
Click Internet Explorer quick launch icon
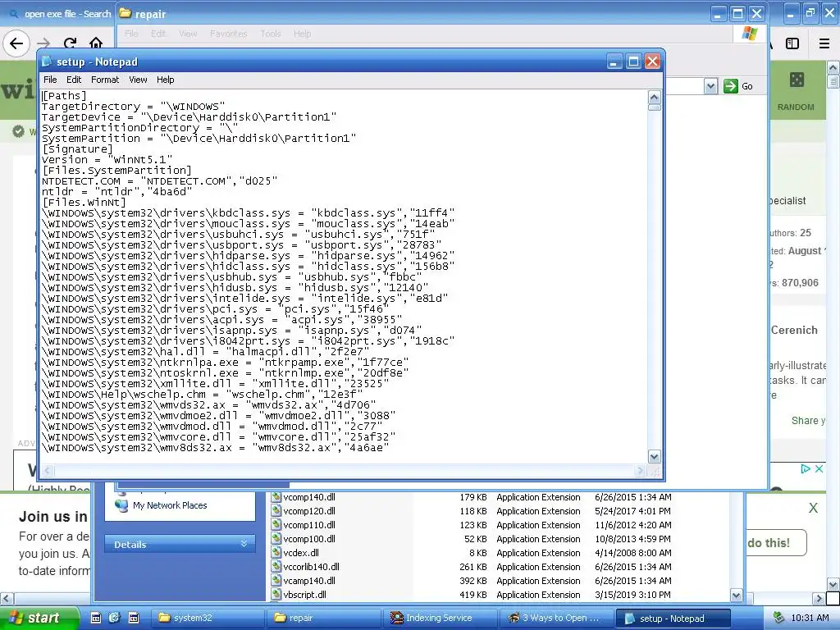(x=114, y=618)
